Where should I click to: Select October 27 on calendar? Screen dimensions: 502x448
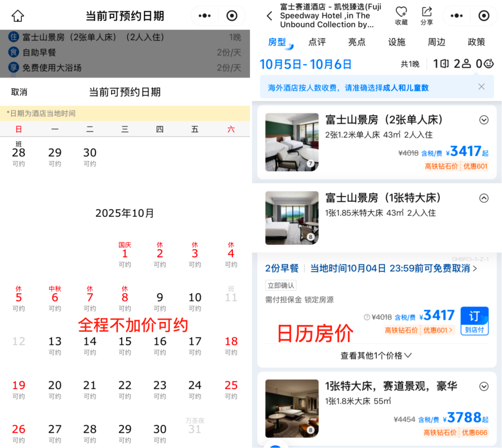tap(55, 433)
